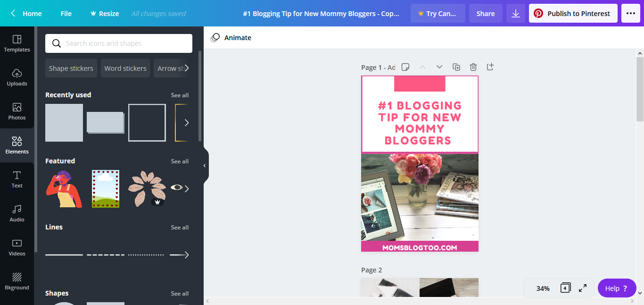
Task: Open more options with the three-dot menu
Action: tap(630, 13)
